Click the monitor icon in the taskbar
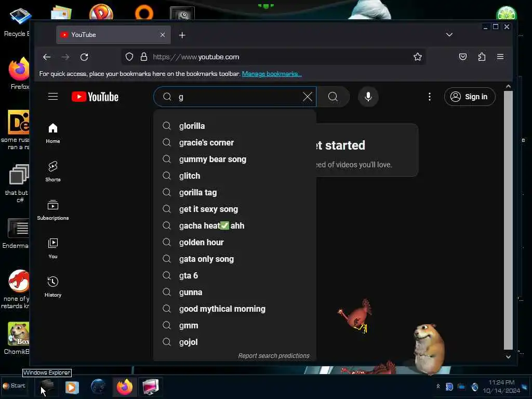This screenshot has height=399, width=532. tap(150, 387)
